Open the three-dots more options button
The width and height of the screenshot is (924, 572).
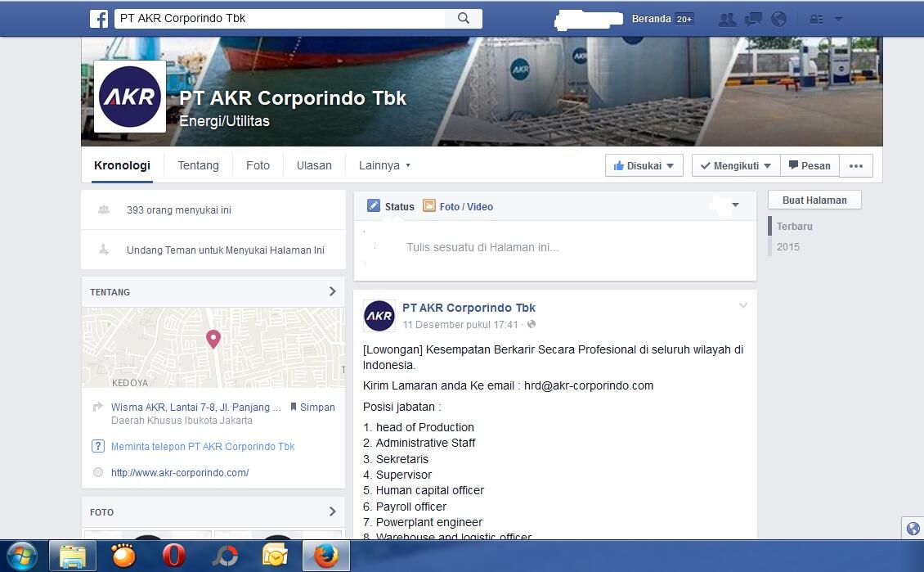(856, 165)
